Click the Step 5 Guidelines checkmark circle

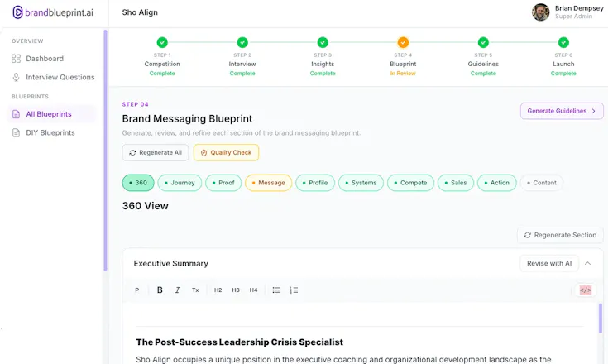483,42
